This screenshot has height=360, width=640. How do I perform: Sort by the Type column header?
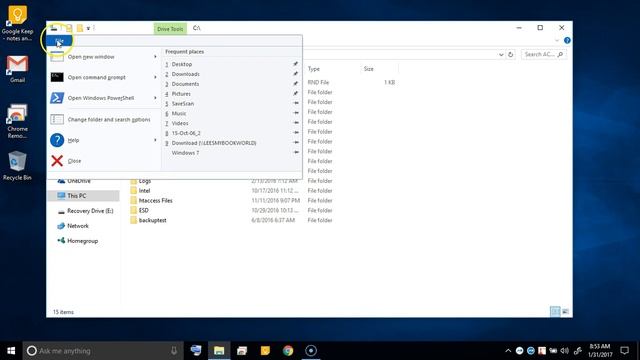point(313,69)
